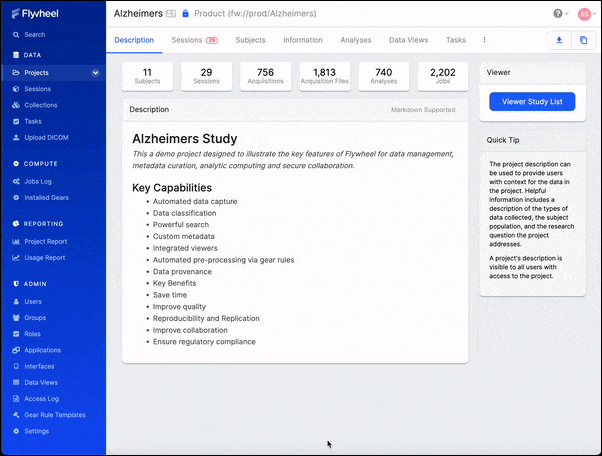The height and width of the screenshot is (456, 602).
Task: Click the 29 Sessions stat card
Action: 207,76
